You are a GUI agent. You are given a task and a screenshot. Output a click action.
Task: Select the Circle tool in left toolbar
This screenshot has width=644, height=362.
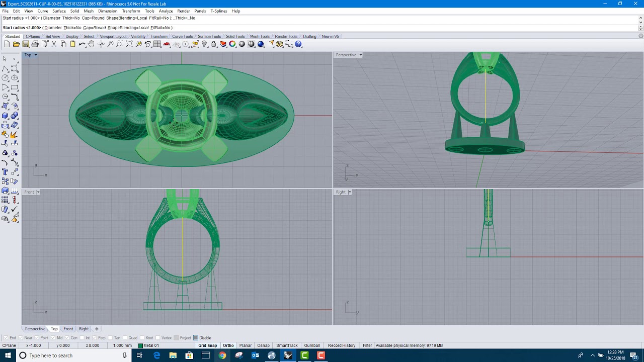(x=5, y=77)
